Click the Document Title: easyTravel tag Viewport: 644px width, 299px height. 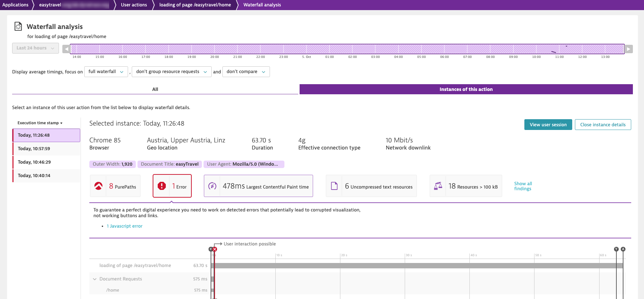[x=170, y=164]
